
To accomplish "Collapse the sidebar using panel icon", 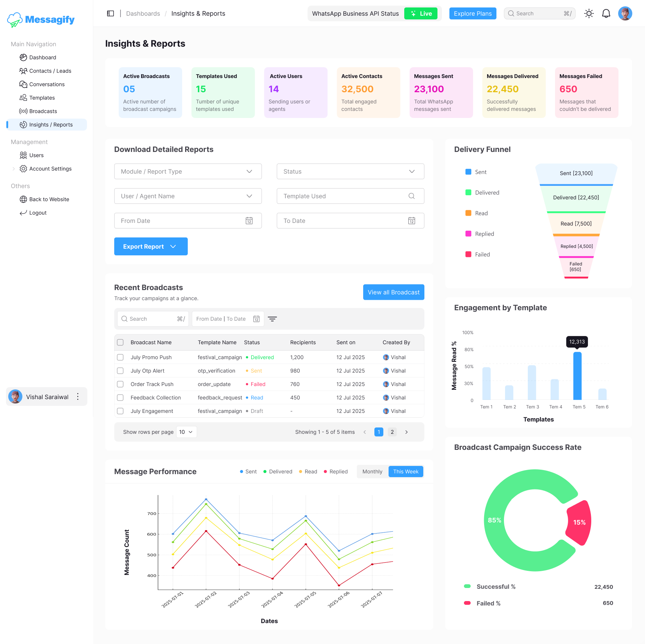I will pyautogui.click(x=110, y=13).
